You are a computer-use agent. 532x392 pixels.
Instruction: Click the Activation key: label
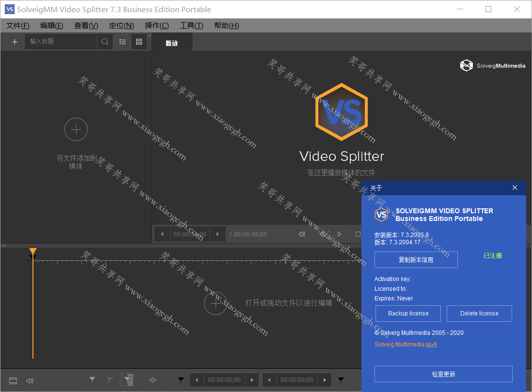(392, 279)
